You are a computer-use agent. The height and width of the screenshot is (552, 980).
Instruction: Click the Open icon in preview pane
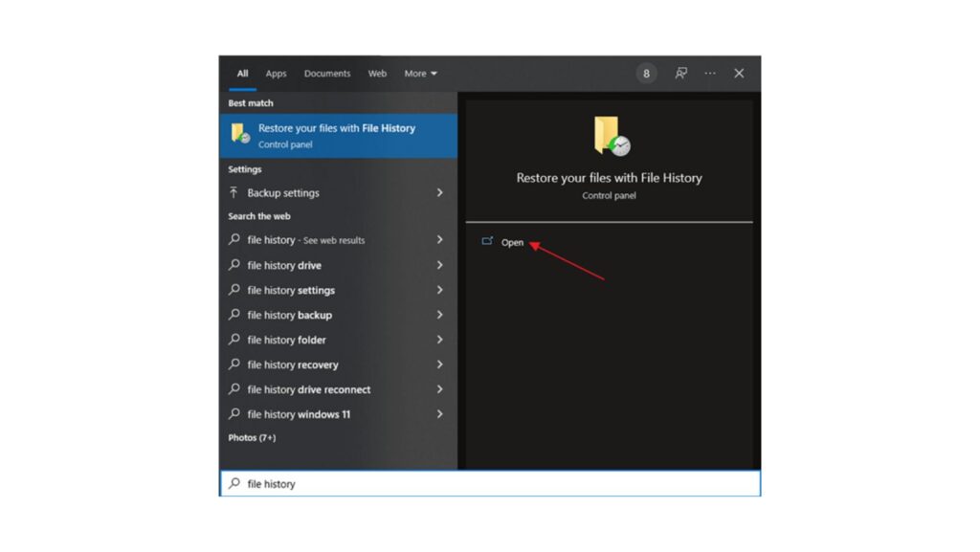487,242
